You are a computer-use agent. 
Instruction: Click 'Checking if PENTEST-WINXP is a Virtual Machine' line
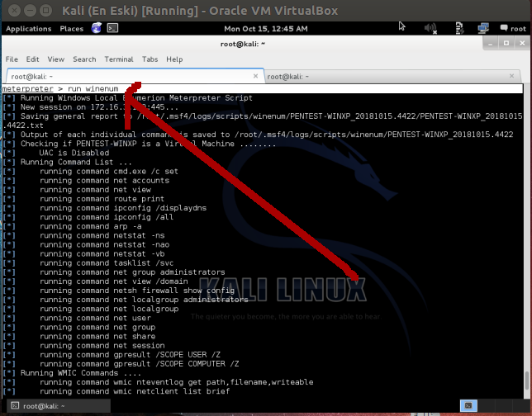click(148, 144)
